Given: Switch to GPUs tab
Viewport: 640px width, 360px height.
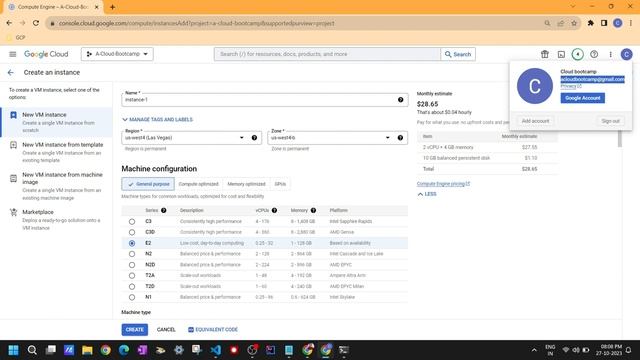Looking at the screenshot, I should tap(280, 184).
